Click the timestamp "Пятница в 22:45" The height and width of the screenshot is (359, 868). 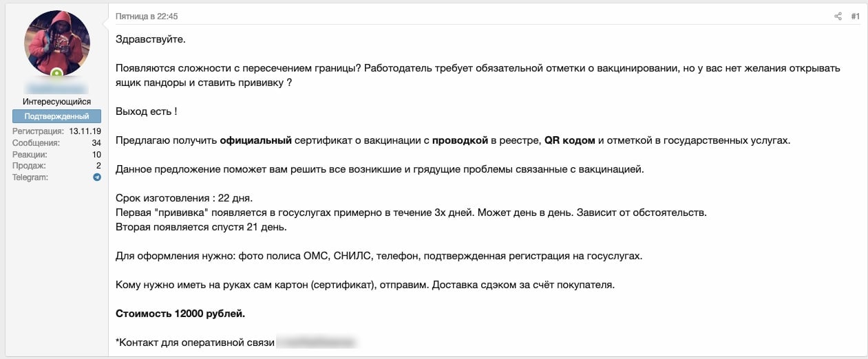click(147, 17)
